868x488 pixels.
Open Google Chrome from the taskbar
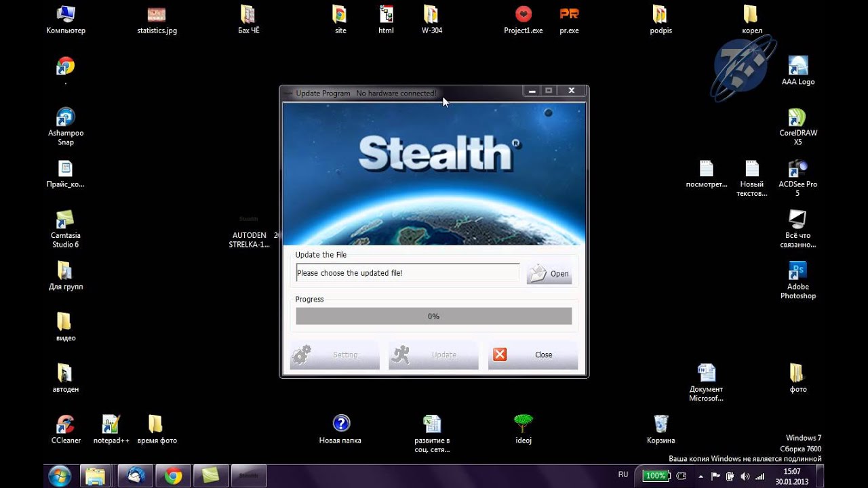(x=173, y=476)
